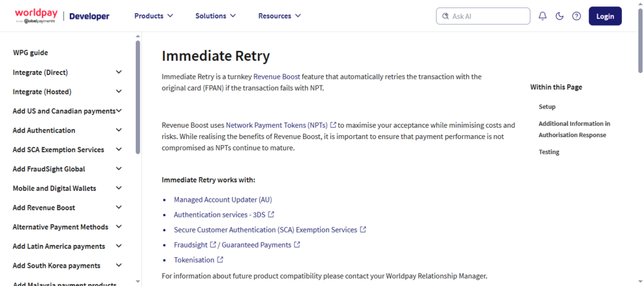
Task: Follow the Network Payment Tokens (NPTs) link
Action: click(x=277, y=124)
